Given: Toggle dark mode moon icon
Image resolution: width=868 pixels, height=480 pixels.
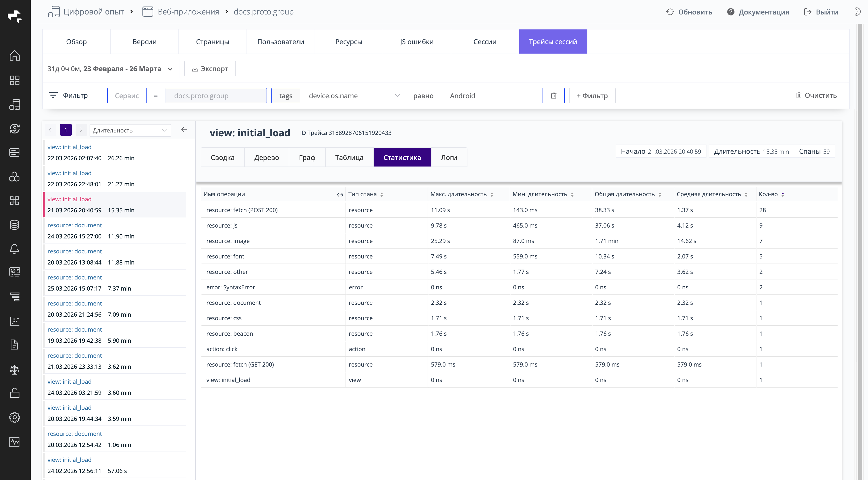Looking at the screenshot, I should pyautogui.click(x=858, y=12).
